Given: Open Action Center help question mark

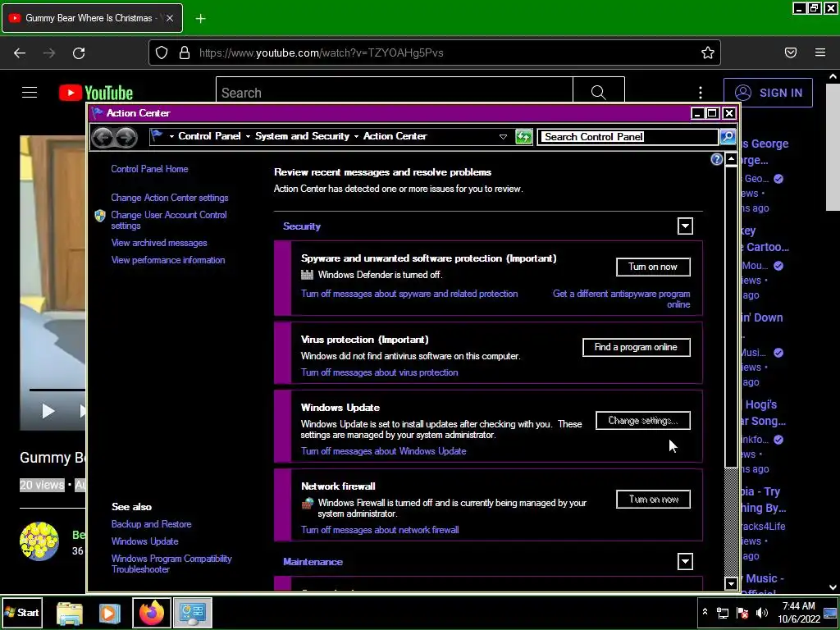Looking at the screenshot, I should (716, 159).
